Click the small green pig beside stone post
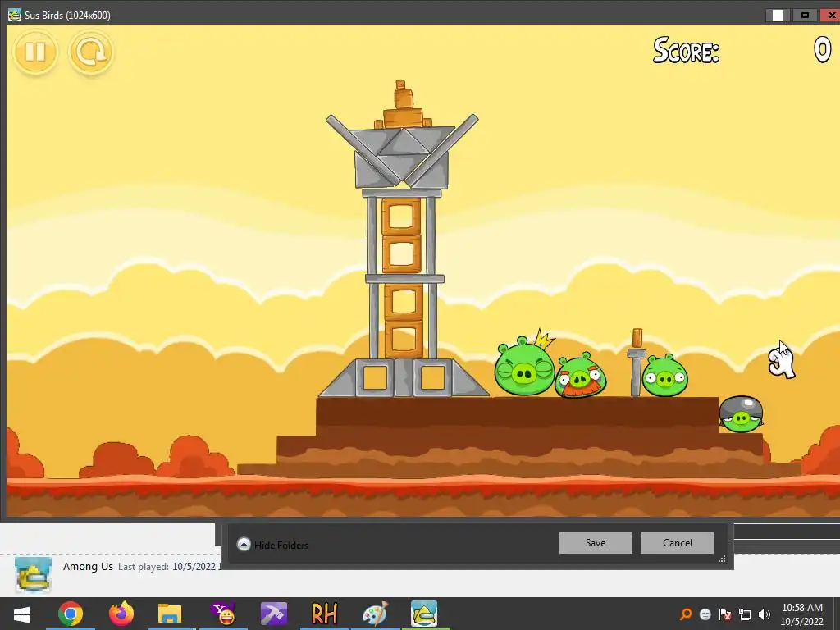The height and width of the screenshot is (630, 840). pyautogui.click(x=664, y=376)
